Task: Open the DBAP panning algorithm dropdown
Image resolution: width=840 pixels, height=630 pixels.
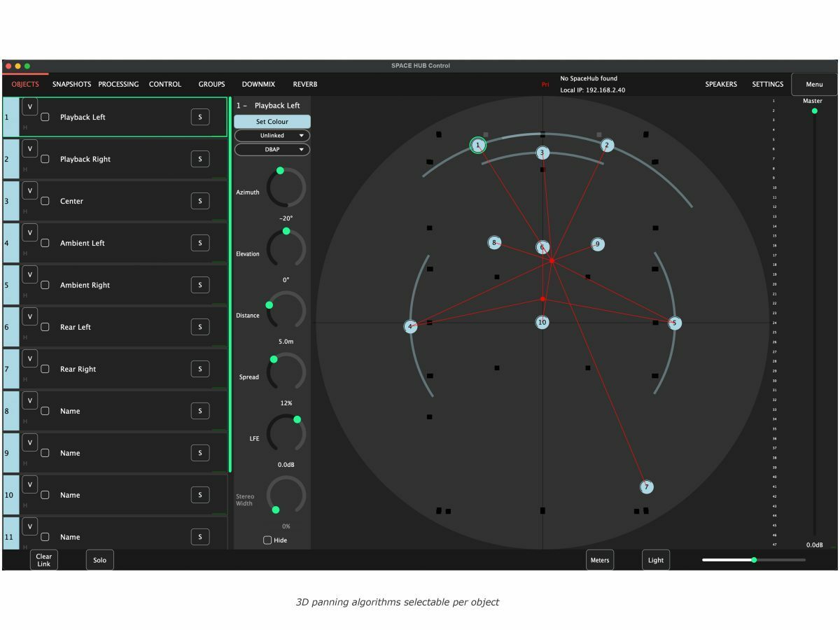Action: [x=272, y=150]
